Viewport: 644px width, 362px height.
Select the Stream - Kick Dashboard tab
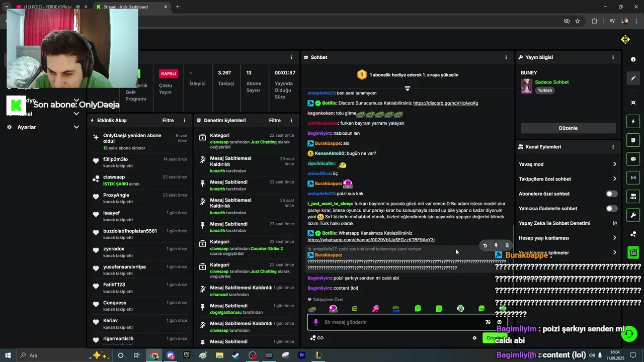131,7
